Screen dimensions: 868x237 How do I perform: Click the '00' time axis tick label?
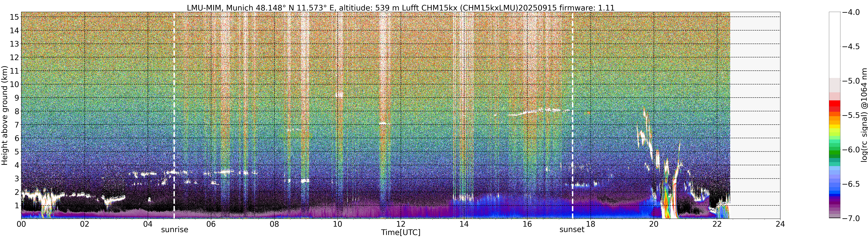tap(21, 224)
